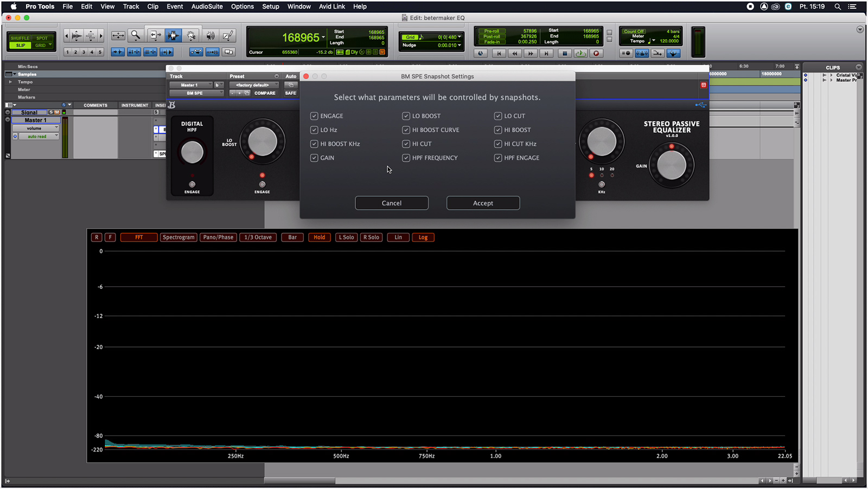Open the Clips list menu dropdown
This screenshot has width=868, height=489.
pyautogui.click(x=859, y=67)
